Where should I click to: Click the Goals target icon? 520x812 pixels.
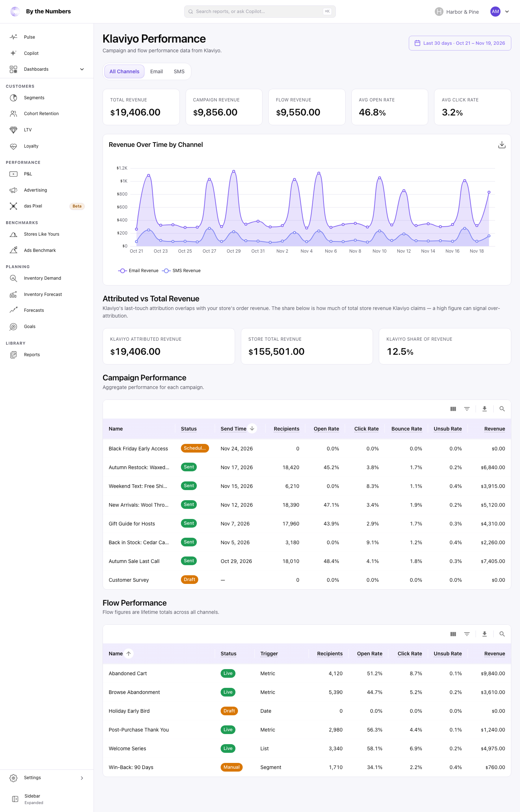coord(13,327)
